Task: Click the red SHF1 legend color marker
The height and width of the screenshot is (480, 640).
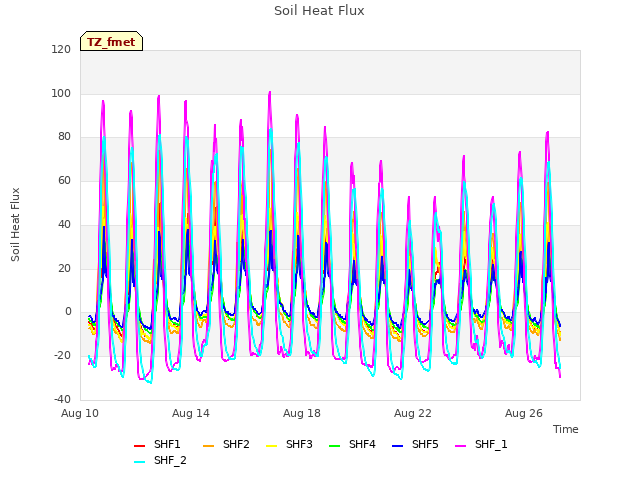Action: point(139,446)
